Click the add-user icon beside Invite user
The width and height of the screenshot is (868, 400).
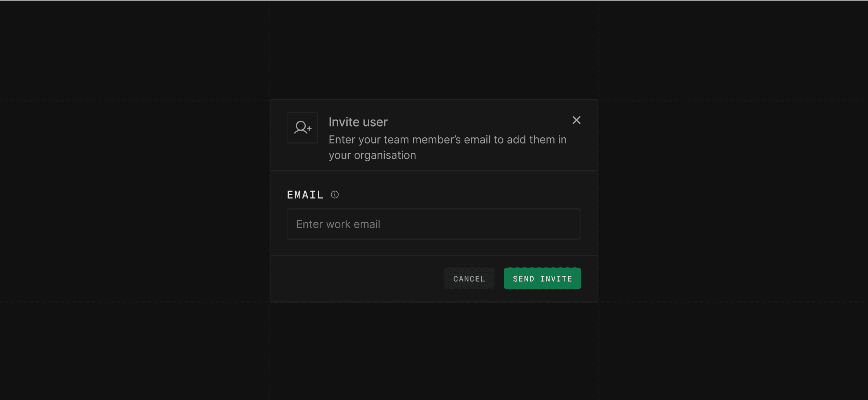pos(302,128)
